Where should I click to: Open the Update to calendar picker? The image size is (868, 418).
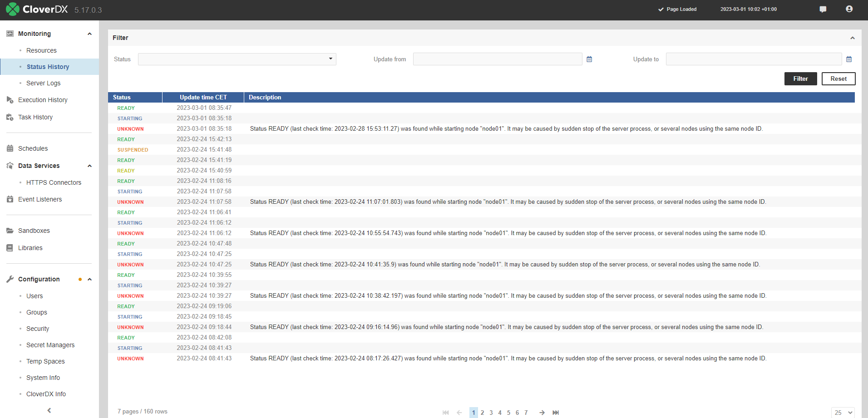pyautogui.click(x=849, y=59)
